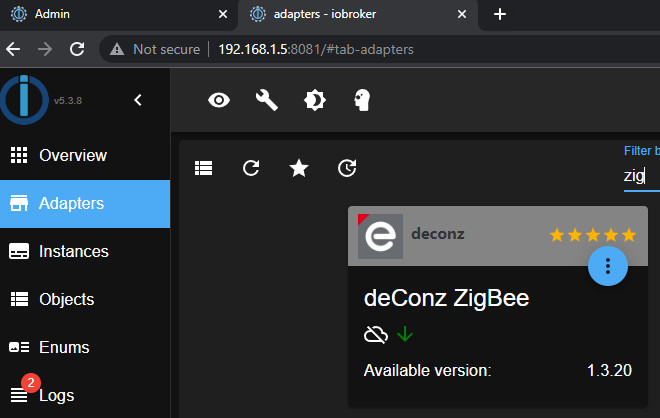Viewport: 660px width, 418px height.
Task: Open the Overview section
Action: pyautogui.click(x=72, y=156)
